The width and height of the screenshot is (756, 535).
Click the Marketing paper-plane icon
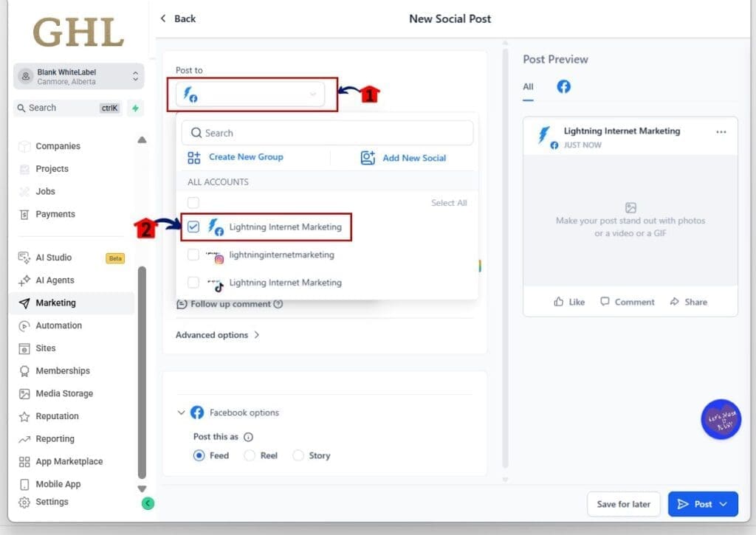24,303
